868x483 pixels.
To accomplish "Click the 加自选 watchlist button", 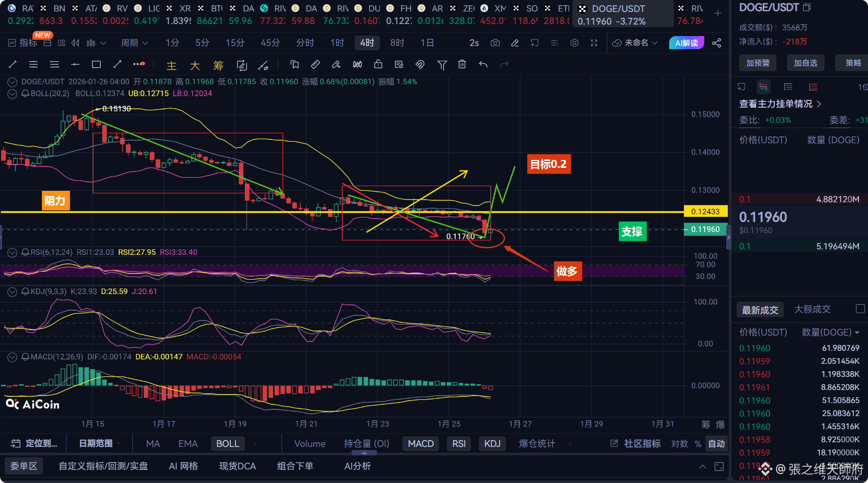I will tap(806, 63).
